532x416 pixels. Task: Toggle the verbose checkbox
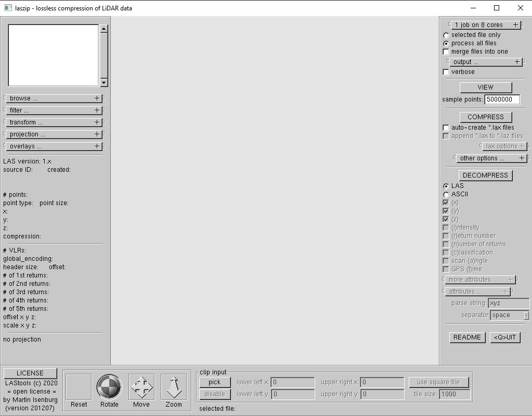point(446,72)
